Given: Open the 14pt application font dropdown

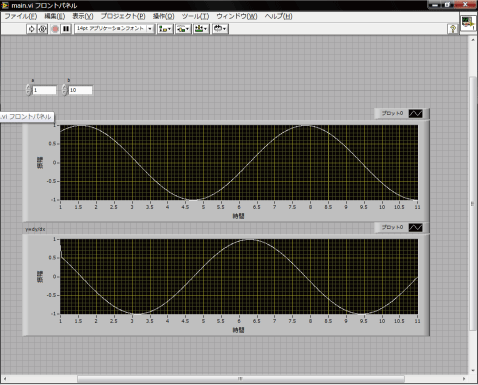Looking at the screenshot, I should pos(114,29).
